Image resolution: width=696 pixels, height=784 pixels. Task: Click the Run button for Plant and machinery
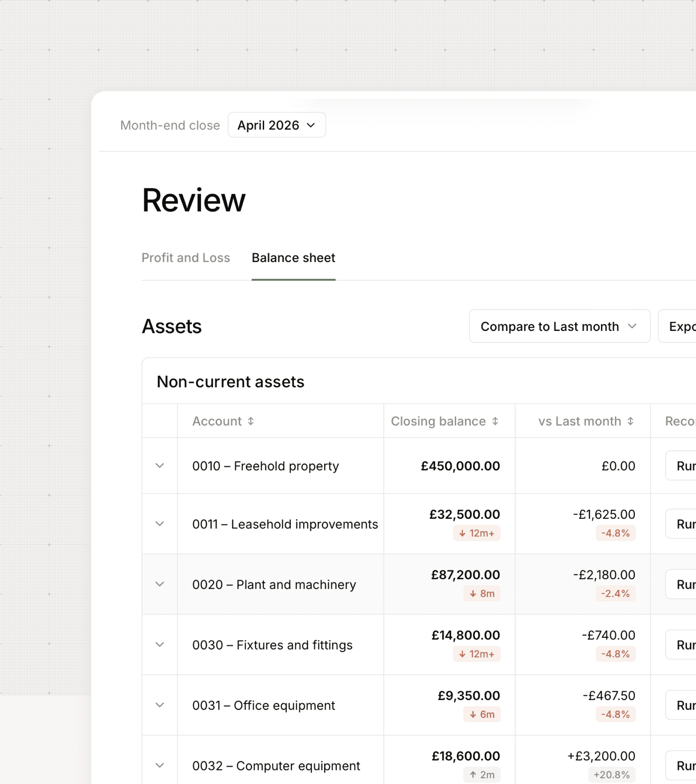click(681, 584)
